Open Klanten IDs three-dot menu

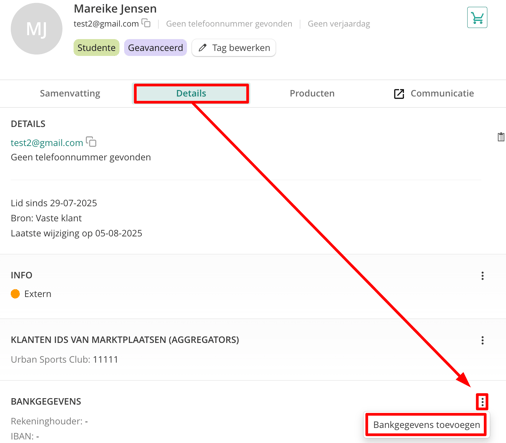tap(482, 340)
